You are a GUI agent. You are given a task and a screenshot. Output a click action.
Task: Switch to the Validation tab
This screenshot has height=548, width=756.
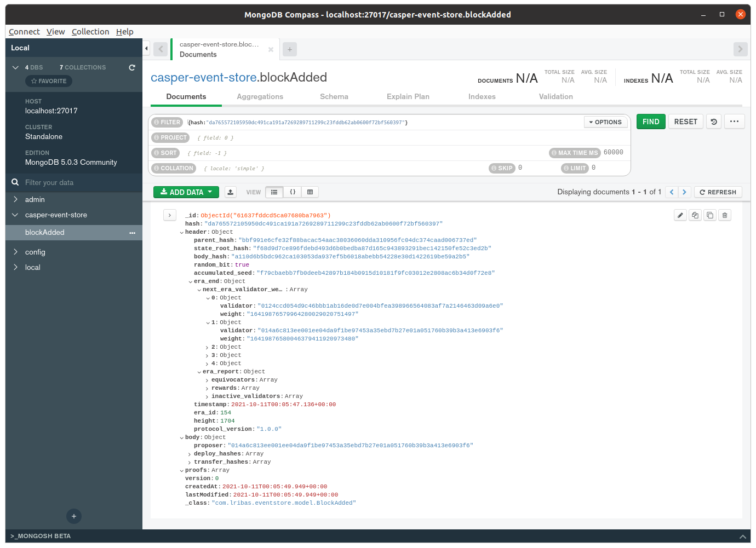556,96
